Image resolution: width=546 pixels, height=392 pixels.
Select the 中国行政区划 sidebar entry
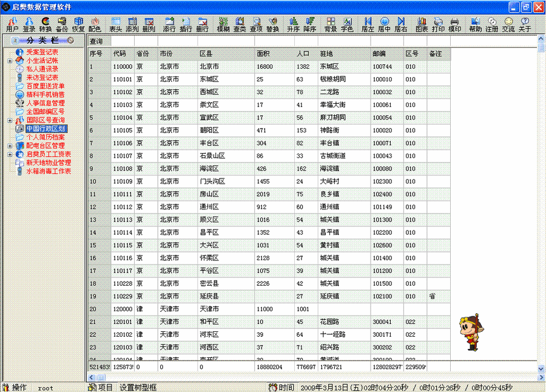coord(45,129)
